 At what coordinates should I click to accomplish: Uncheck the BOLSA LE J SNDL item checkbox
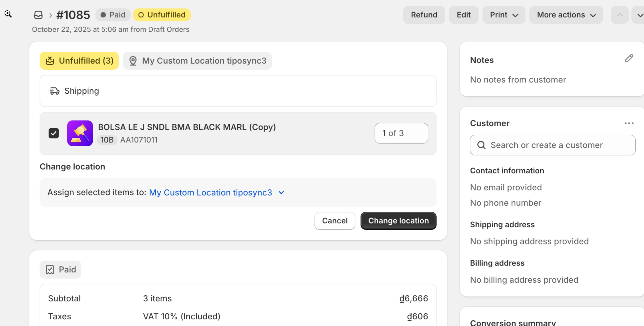tap(54, 133)
